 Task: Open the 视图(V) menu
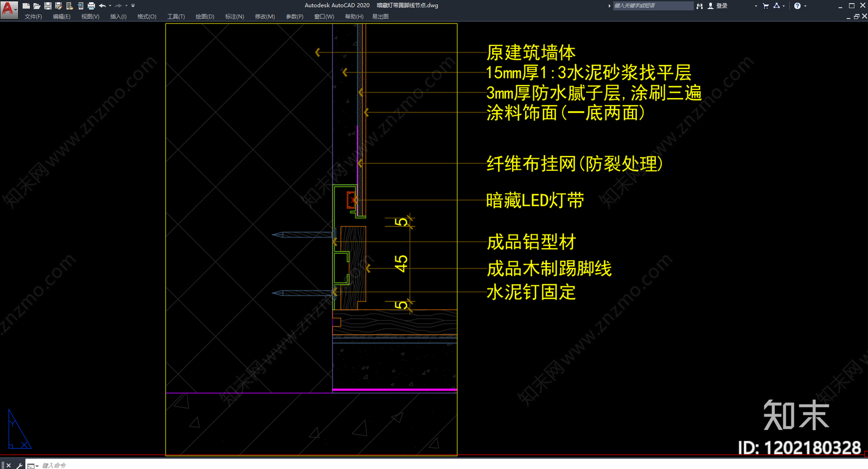click(x=90, y=17)
